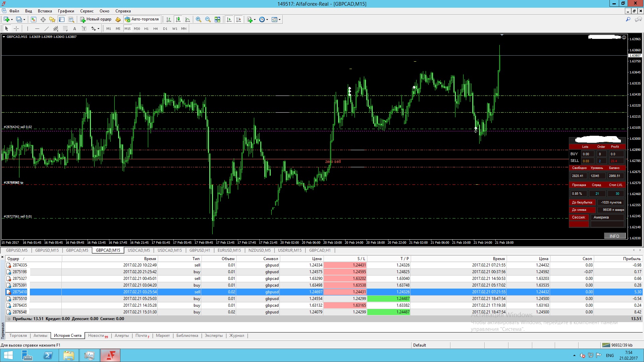The width and height of the screenshot is (644, 362).
Task: Select the horizontal line drawing tool
Action: pos(37,28)
